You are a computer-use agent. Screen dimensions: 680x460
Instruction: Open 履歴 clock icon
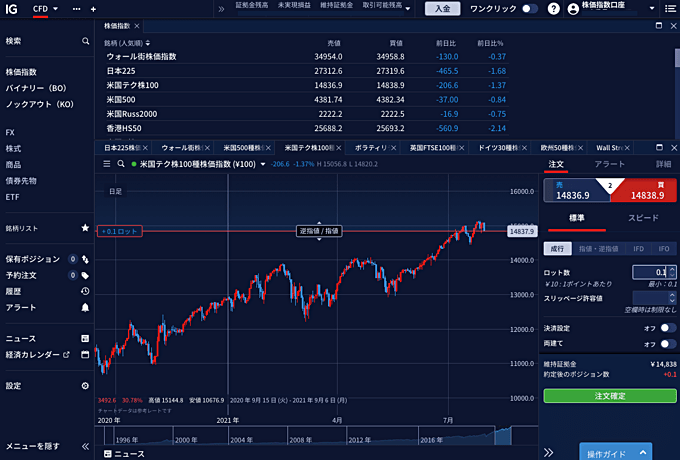[x=85, y=291]
